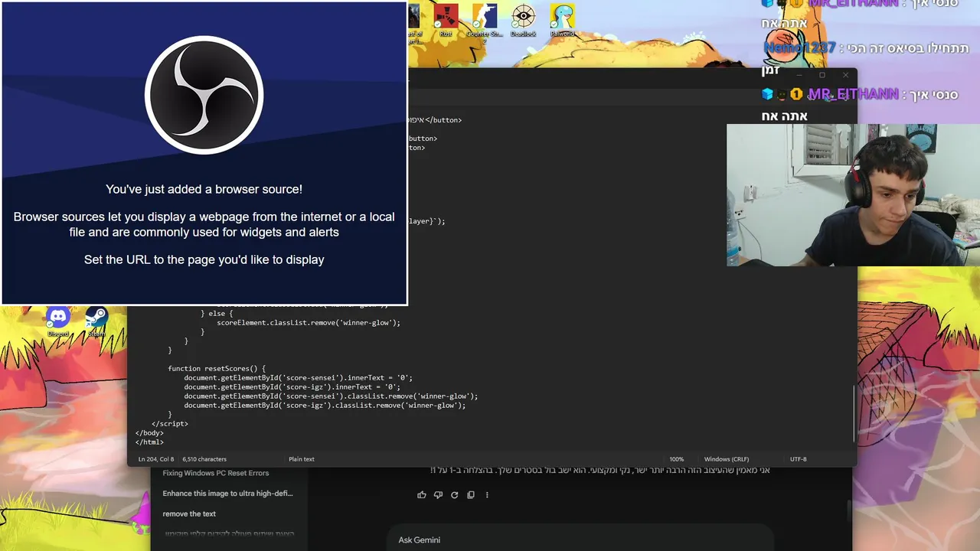Open the 'remove the text' chat
This screenshot has width=980, height=551.
pos(189,514)
